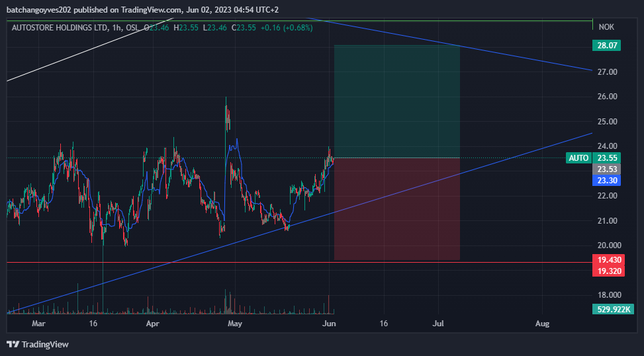The width and height of the screenshot is (644, 356).
Task: Click the Jul label on time axis
Action: tap(438, 324)
